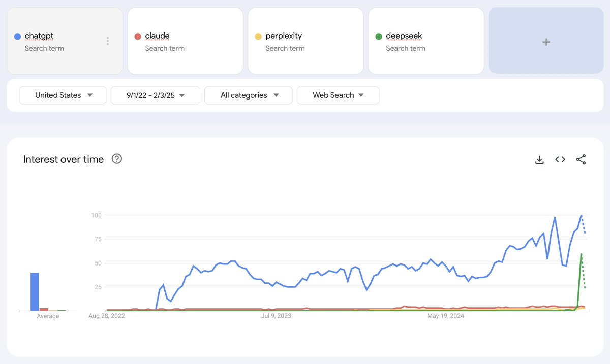Select the deepseek search term card

(x=426, y=41)
